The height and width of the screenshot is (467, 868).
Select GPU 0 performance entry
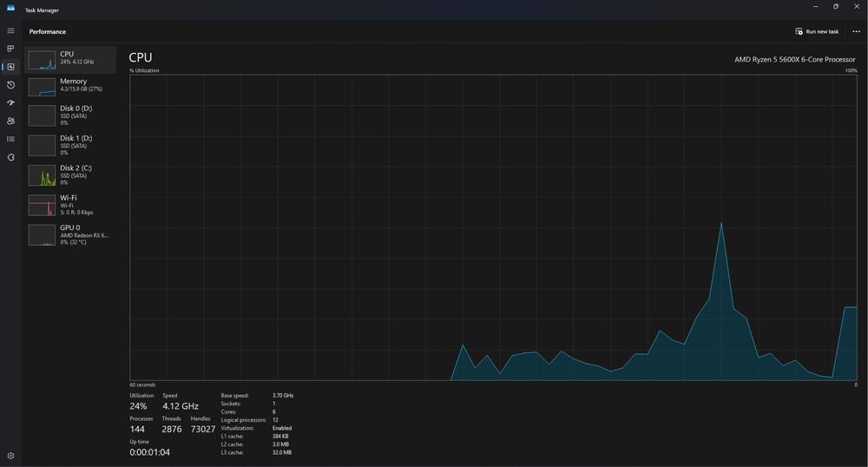point(70,234)
